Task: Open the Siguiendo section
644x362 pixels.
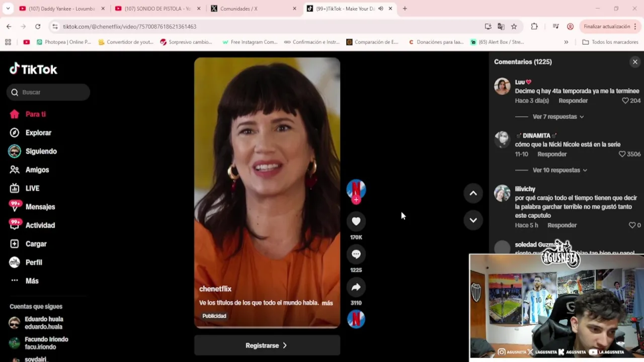Action: tap(33, 151)
